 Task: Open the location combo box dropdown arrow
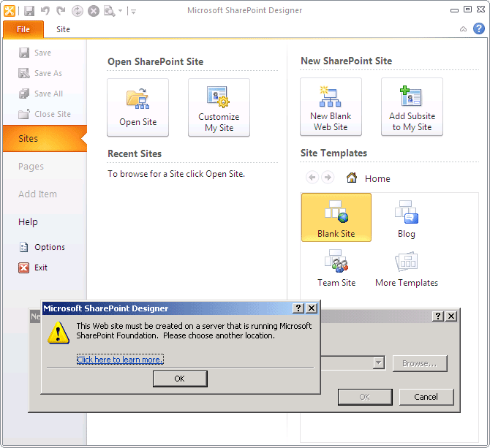click(378, 363)
